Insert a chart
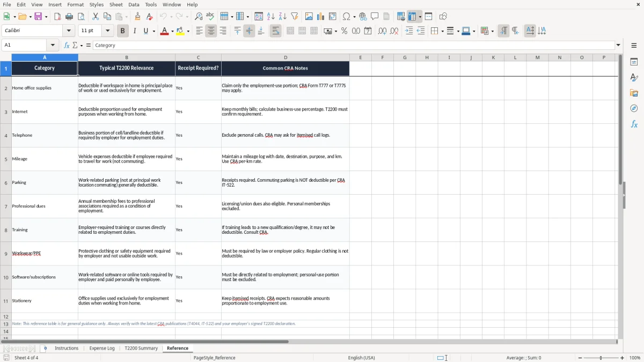Viewport: 644px width, 362px height. (x=321, y=17)
